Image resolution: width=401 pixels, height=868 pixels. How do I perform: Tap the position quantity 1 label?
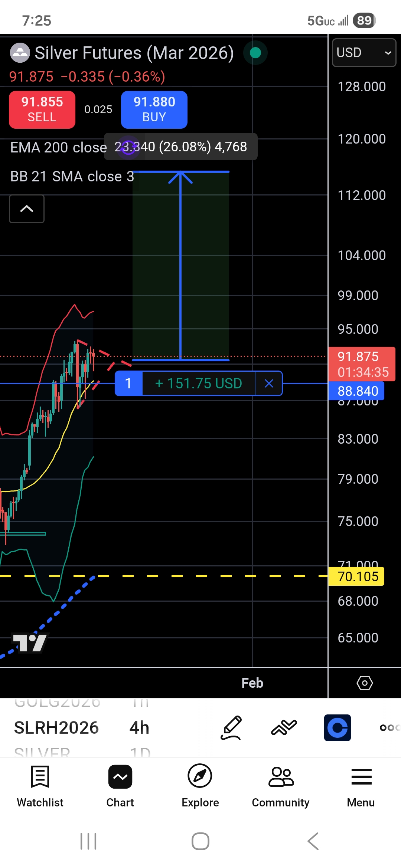(128, 384)
